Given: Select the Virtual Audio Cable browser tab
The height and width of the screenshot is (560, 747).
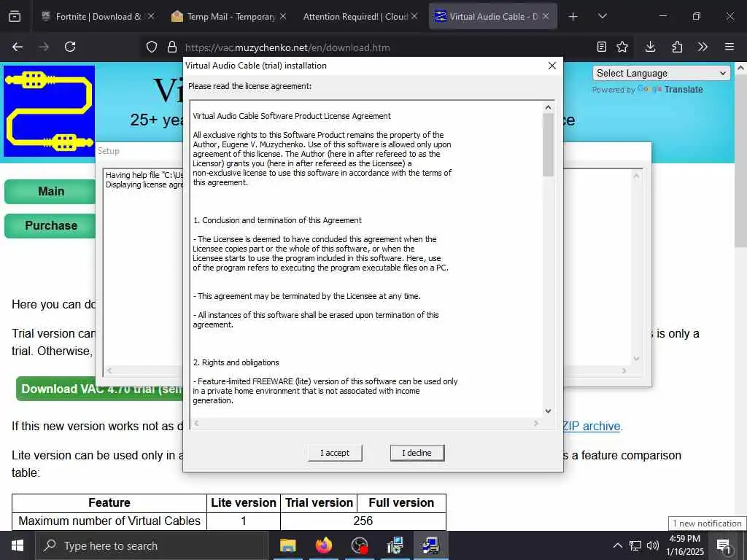Looking at the screenshot, I should point(492,17).
